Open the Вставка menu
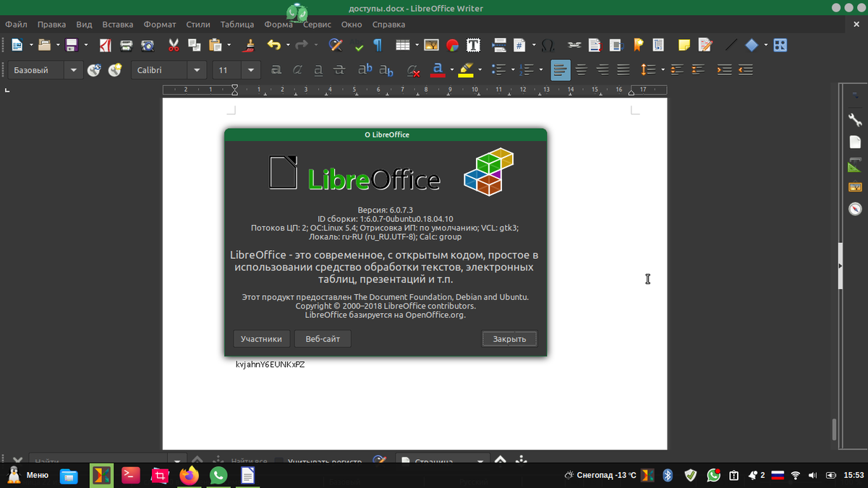868x488 pixels. click(x=118, y=25)
